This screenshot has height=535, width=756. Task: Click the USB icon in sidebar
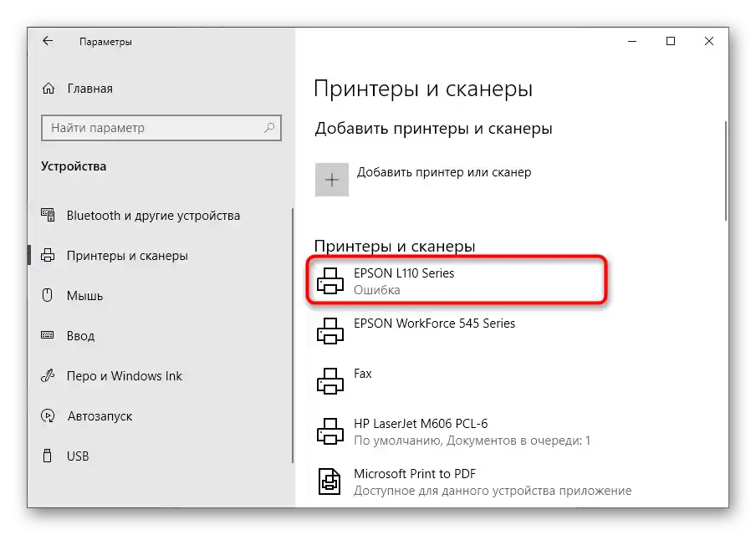tap(47, 456)
